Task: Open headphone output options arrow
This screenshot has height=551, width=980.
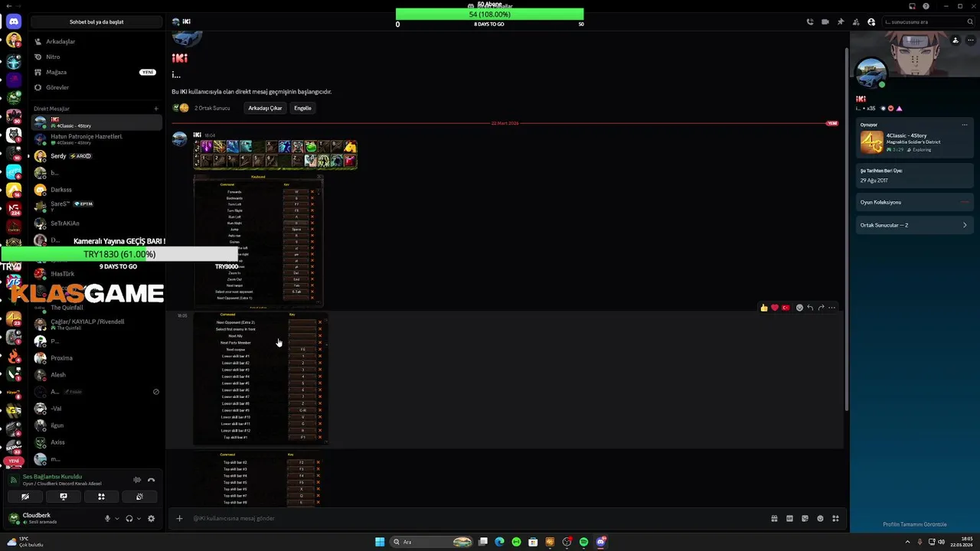Action: [x=139, y=518]
